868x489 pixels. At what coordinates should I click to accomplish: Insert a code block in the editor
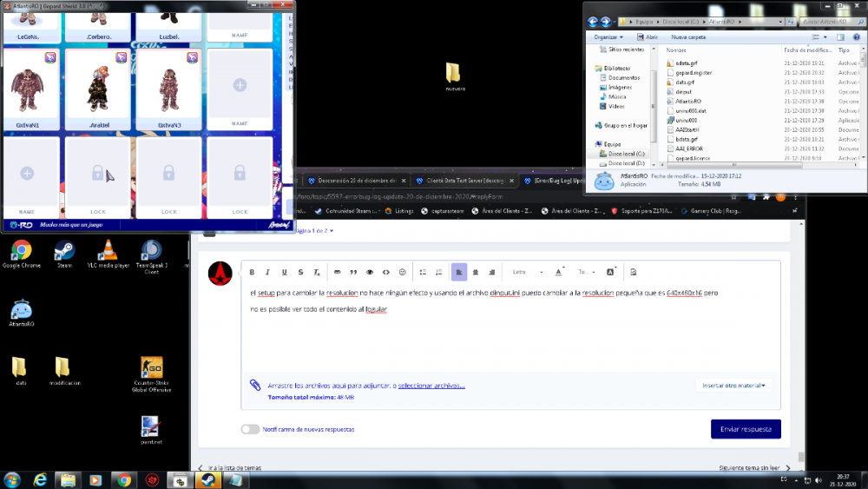(x=386, y=272)
